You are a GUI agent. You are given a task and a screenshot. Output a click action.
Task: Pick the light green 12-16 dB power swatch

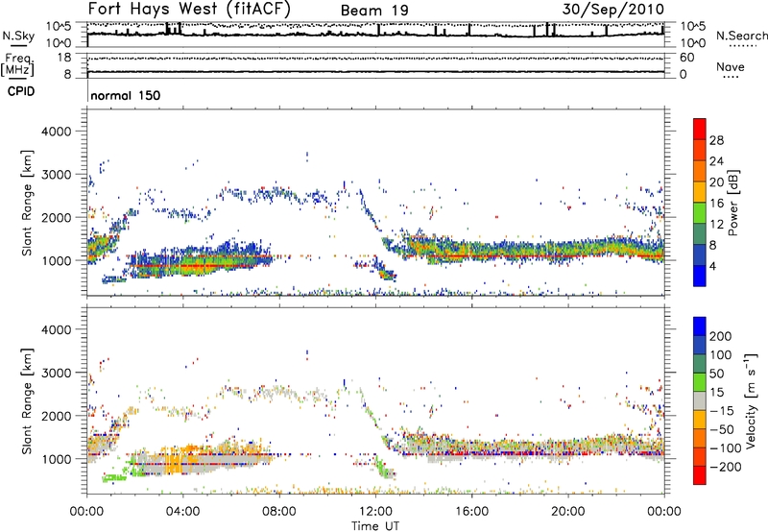pyautogui.click(x=700, y=213)
